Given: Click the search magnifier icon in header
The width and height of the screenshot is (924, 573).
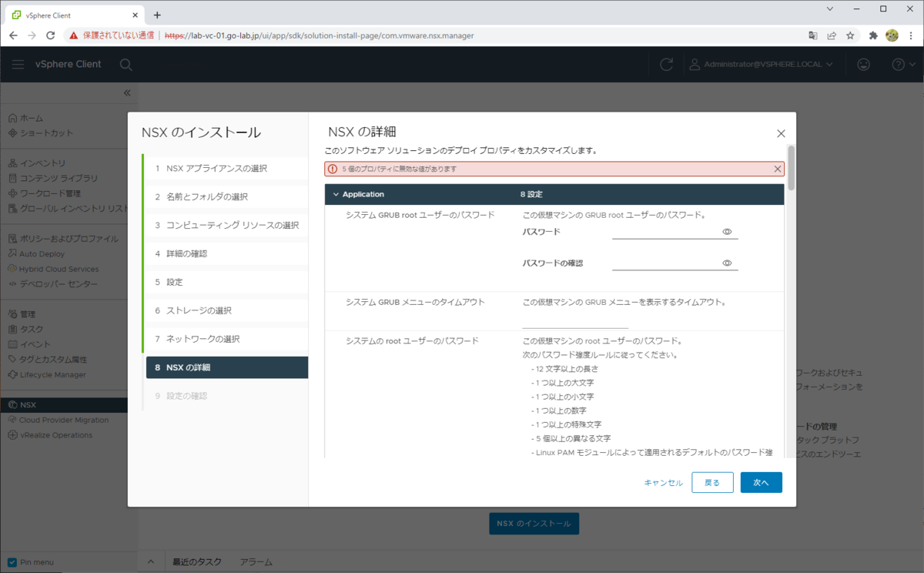Looking at the screenshot, I should pyautogui.click(x=126, y=65).
